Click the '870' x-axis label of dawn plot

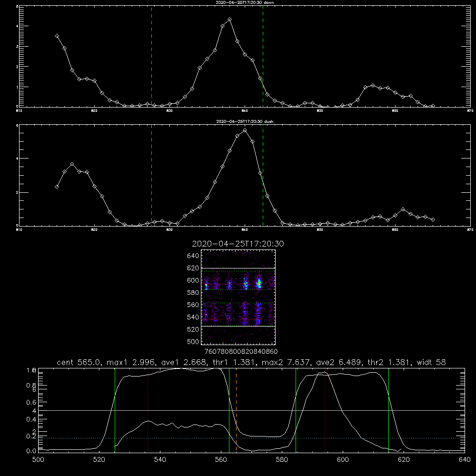[x=470, y=111]
